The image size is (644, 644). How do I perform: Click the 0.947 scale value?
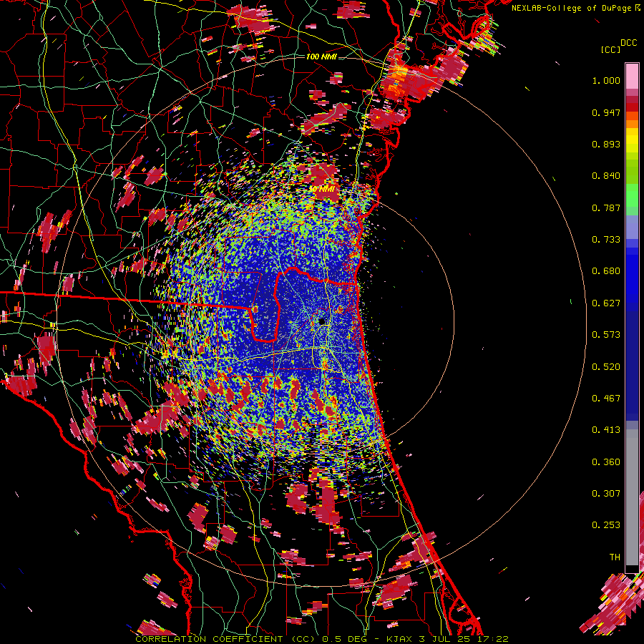(606, 112)
